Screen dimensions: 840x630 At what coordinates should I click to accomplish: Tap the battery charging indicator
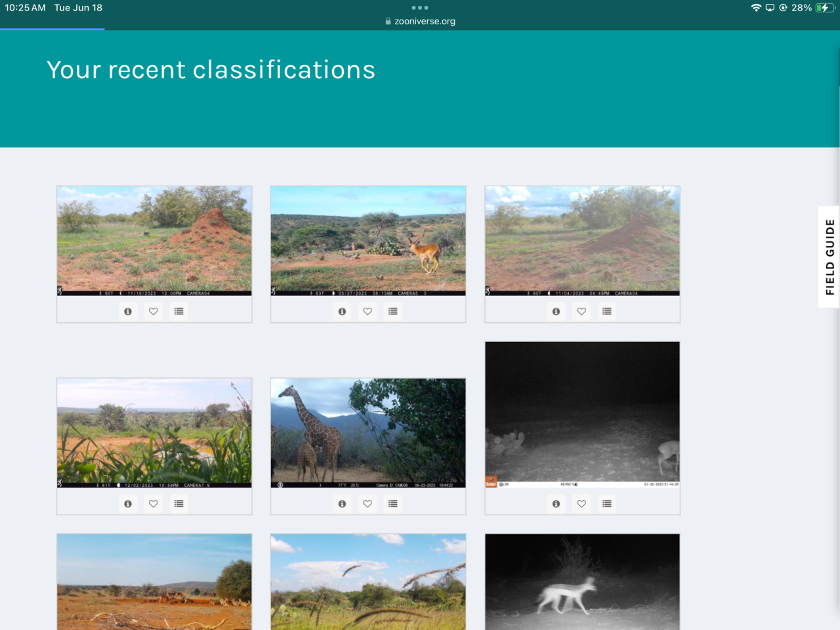tap(826, 8)
